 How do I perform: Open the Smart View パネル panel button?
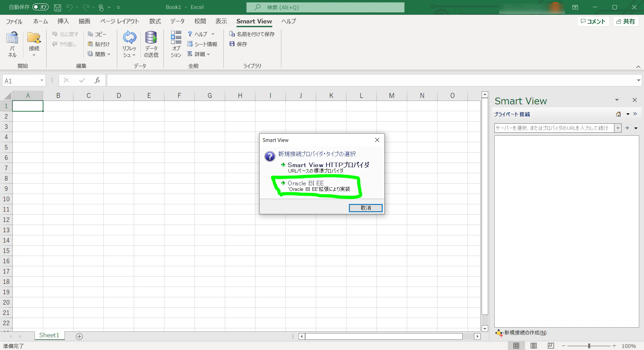tap(12, 44)
